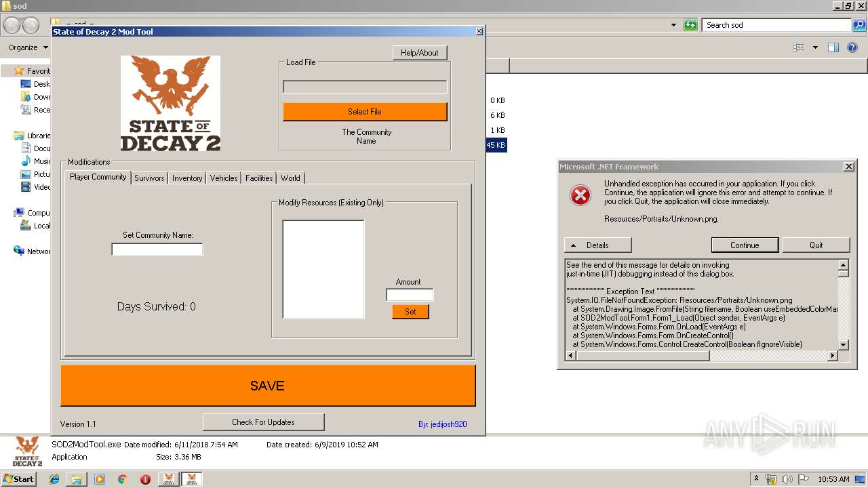Switch to first State of Decay taskbar item
Image resolution: width=868 pixels, height=488 pixels.
point(168,479)
